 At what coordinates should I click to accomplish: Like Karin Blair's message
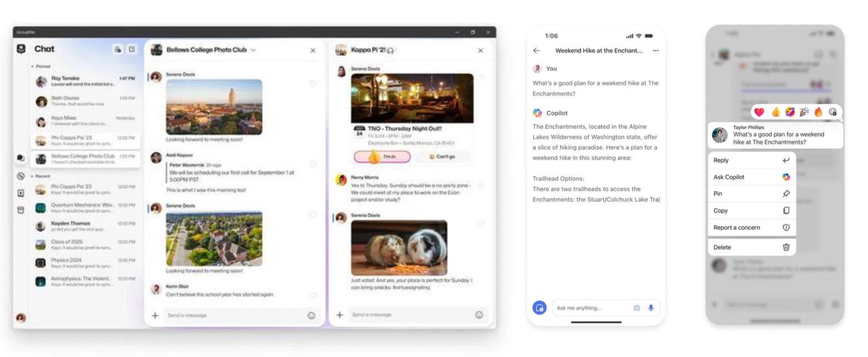point(312,295)
